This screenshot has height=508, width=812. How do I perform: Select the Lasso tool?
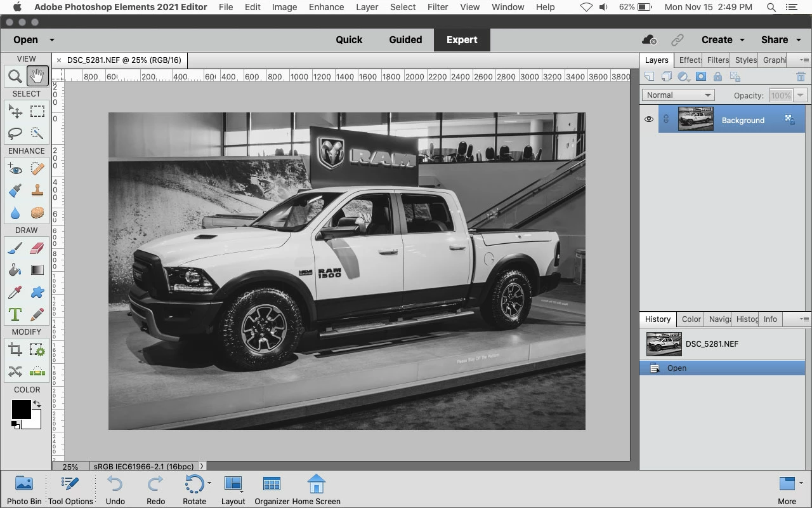(x=15, y=133)
